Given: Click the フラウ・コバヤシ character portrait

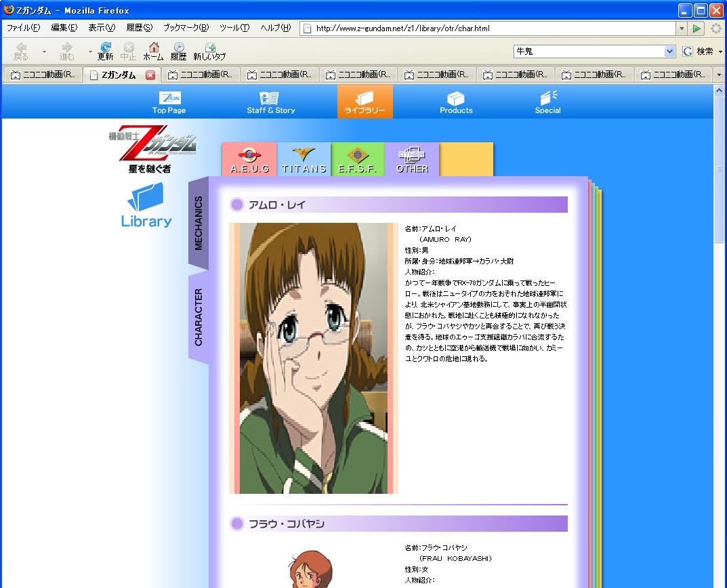Looking at the screenshot, I should pos(312,569).
